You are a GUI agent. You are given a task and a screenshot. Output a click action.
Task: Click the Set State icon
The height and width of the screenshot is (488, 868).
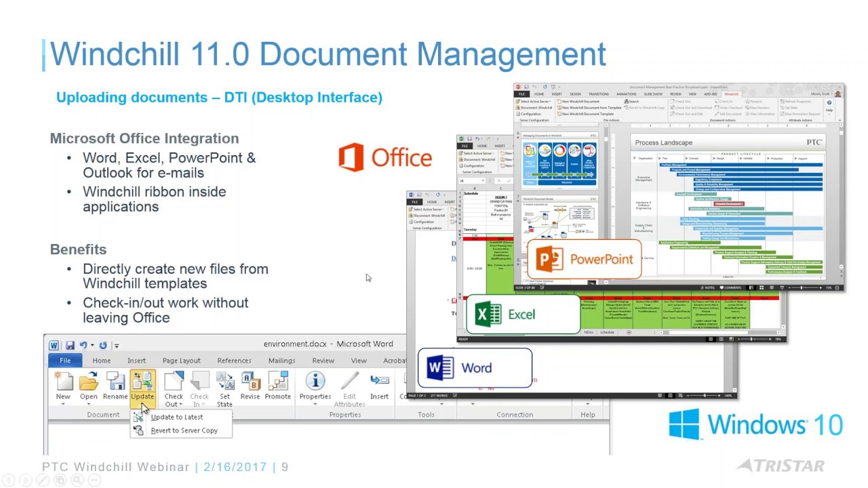tap(224, 381)
